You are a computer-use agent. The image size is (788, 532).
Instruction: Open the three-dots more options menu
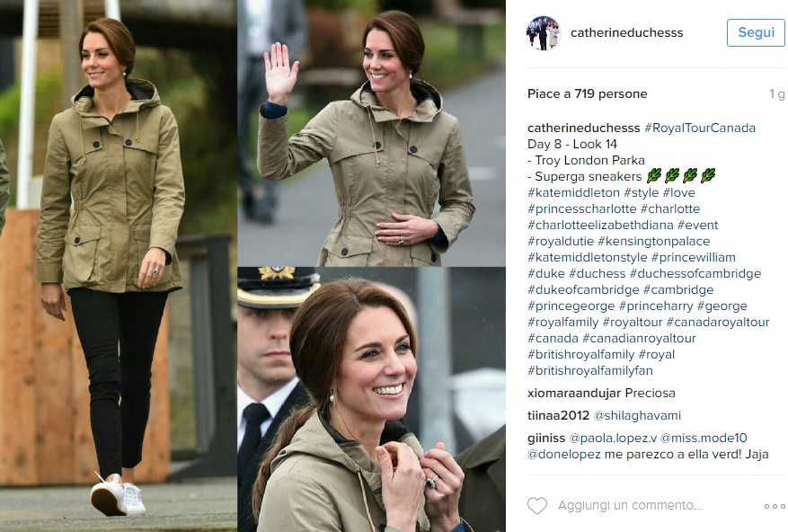pos(775,506)
